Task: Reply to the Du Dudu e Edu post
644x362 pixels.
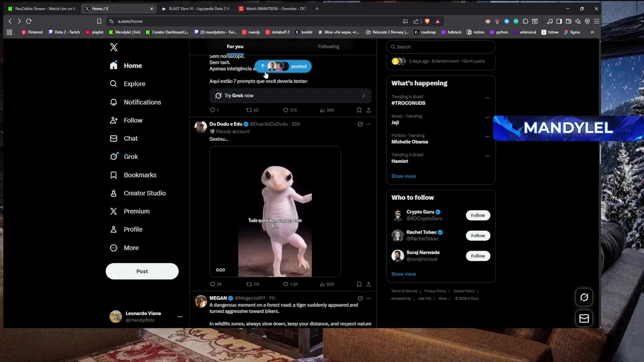Action: click(215, 284)
